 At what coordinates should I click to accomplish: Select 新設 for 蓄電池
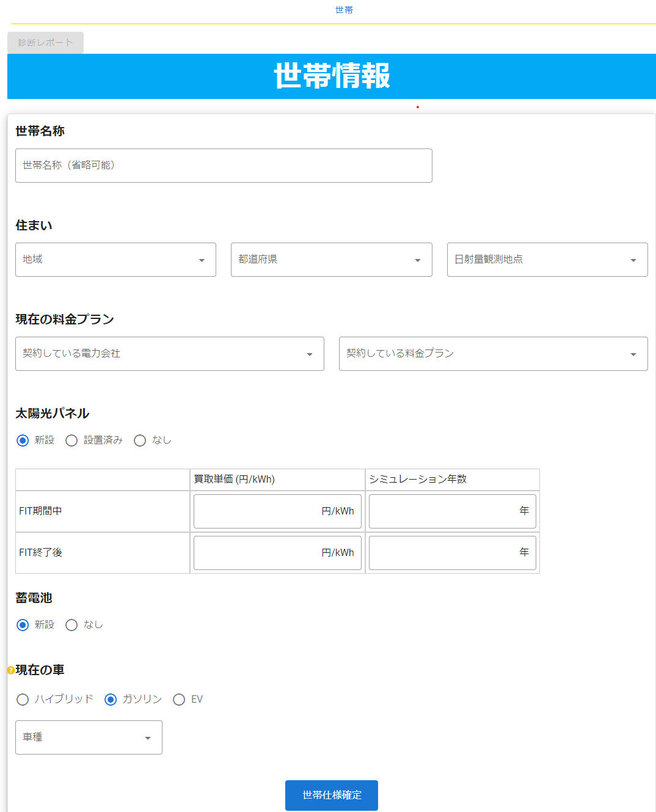click(23, 625)
